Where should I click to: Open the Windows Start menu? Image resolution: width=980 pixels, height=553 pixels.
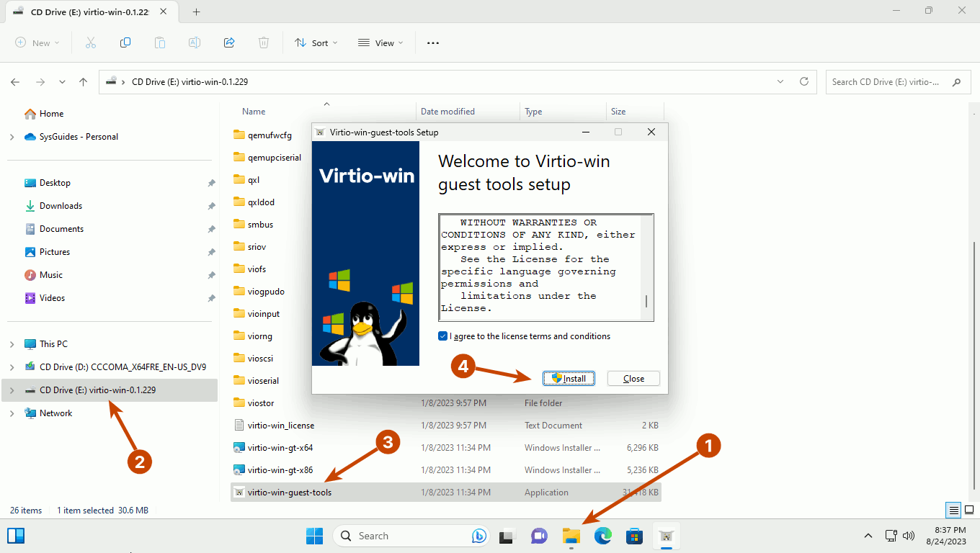314,536
